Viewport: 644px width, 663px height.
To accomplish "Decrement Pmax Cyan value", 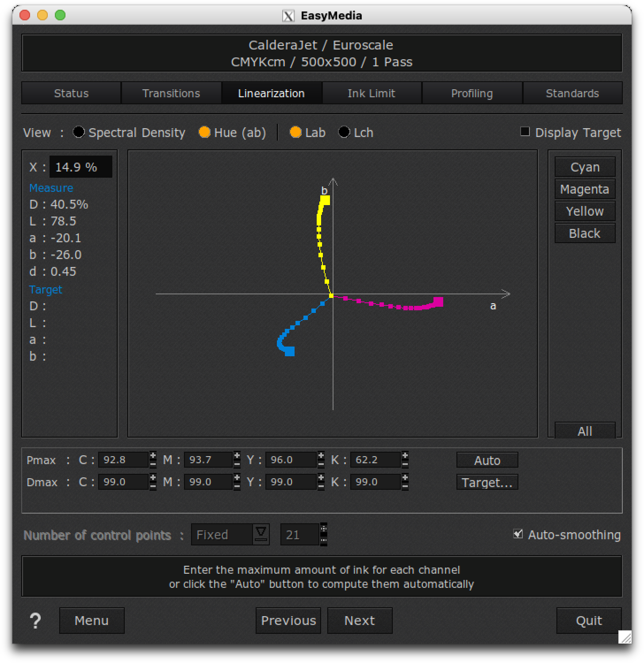I will (153, 464).
